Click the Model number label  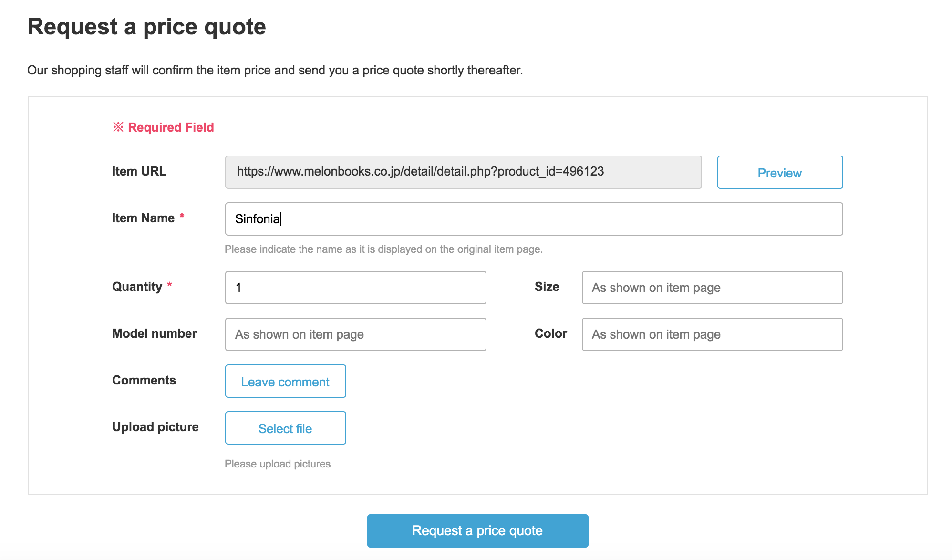pyautogui.click(x=155, y=333)
